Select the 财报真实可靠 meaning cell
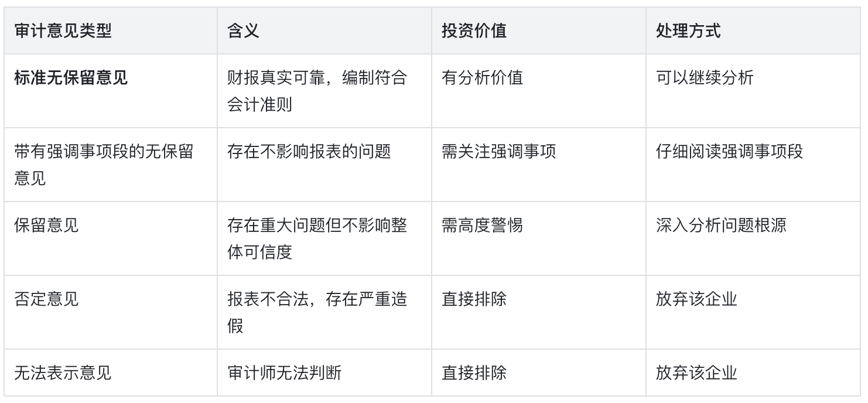Viewport: 868px width, 403px height. (x=324, y=91)
